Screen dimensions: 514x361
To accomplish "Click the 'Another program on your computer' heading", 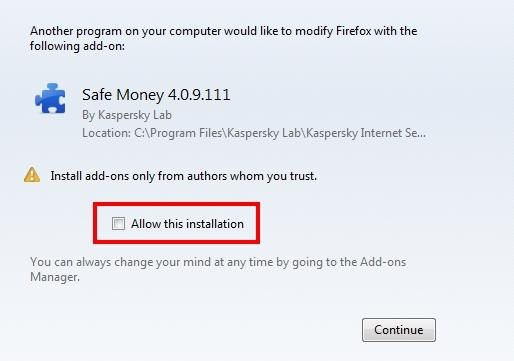I will pos(125,31).
